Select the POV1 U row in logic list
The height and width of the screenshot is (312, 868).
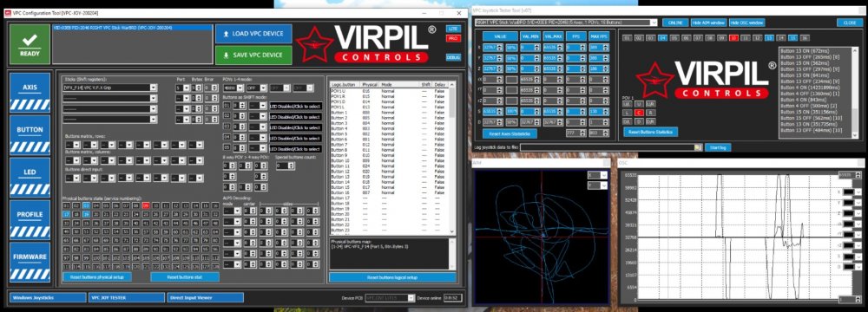[x=389, y=90]
